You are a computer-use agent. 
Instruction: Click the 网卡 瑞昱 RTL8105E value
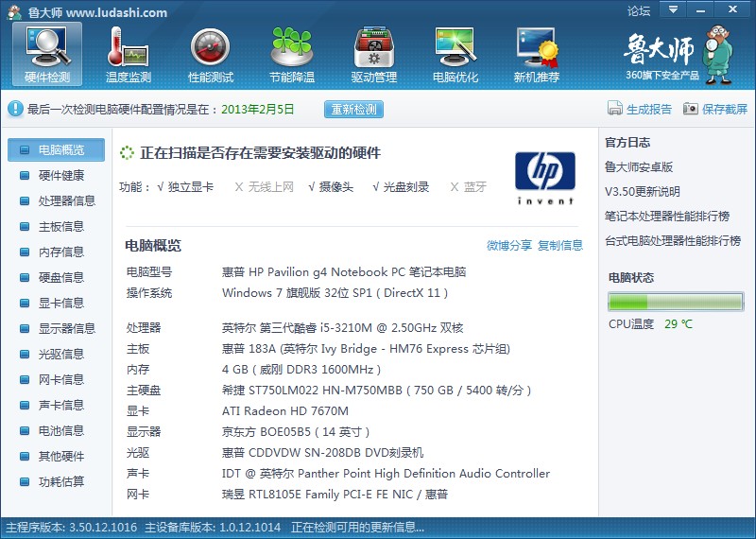tap(335, 495)
